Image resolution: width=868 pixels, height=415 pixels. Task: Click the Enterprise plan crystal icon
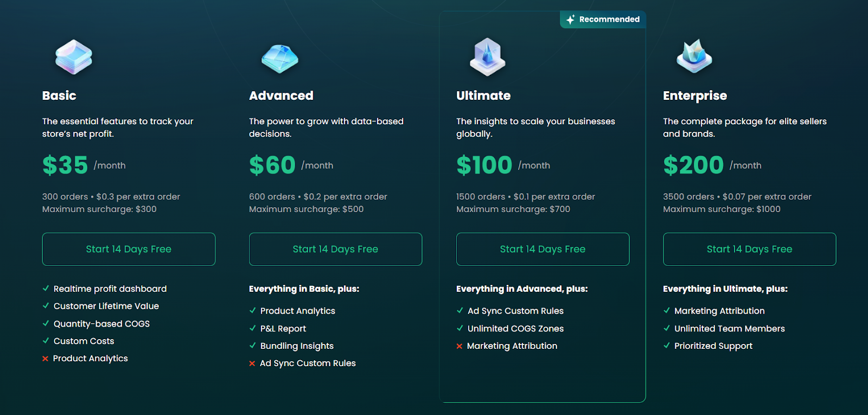click(x=694, y=56)
